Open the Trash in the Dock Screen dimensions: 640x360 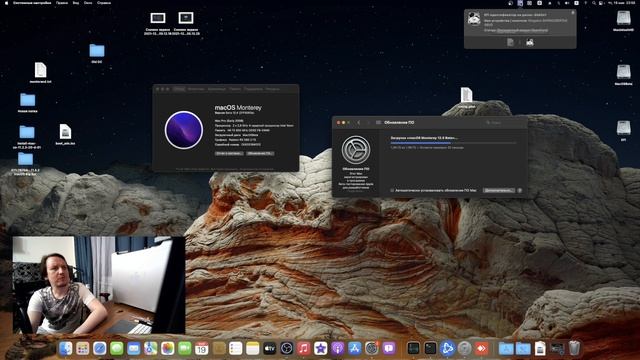click(574, 348)
